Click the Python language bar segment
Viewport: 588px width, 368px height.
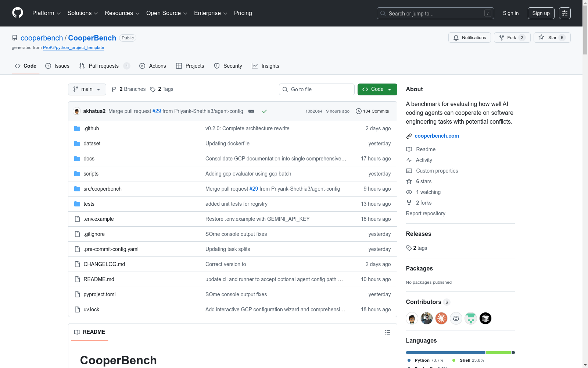(x=445, y=353)
